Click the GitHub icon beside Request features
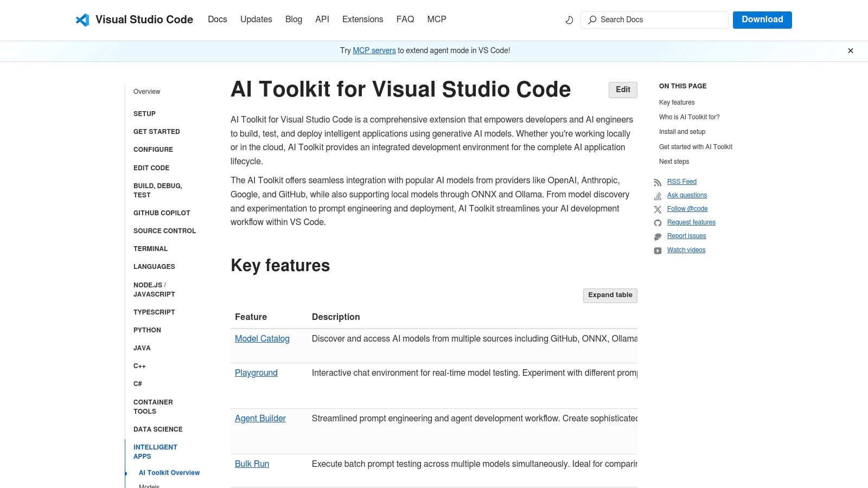 pyautogui.click(x=658, y=223)
